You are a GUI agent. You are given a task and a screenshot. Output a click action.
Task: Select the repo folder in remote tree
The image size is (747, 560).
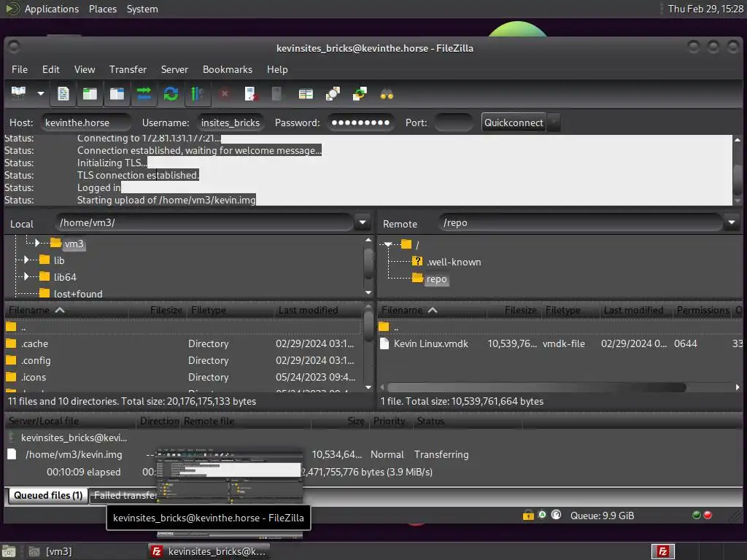coord(436,279)
